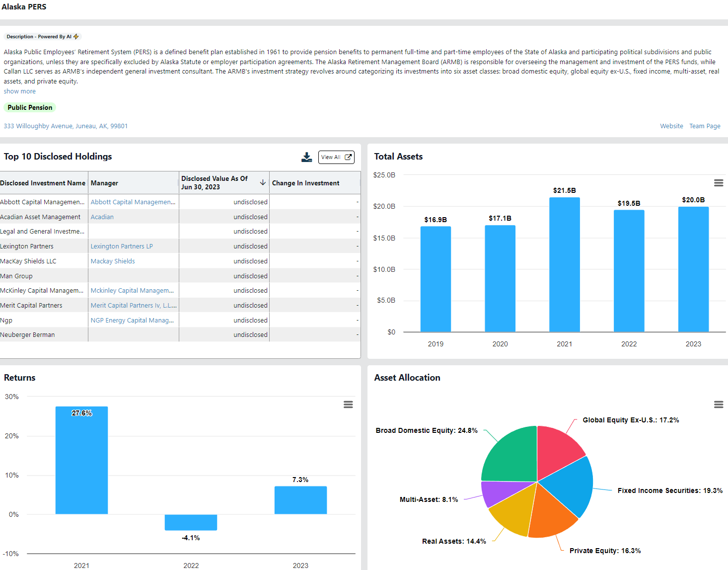The height and width of the screenshot is (570, 728).
Task: Click the 333 Willoughby Avenue address link
Action: [x=66, y=126]
